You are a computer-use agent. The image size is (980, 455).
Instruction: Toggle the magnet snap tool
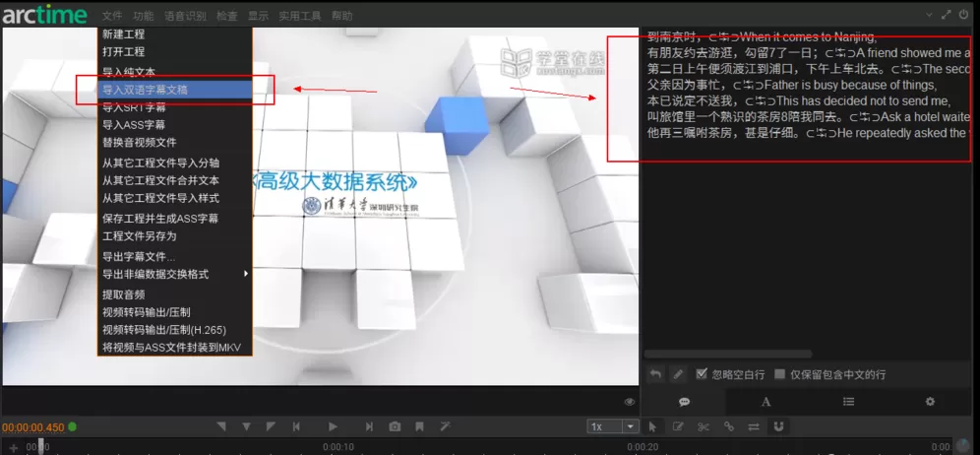coord(778,426)
